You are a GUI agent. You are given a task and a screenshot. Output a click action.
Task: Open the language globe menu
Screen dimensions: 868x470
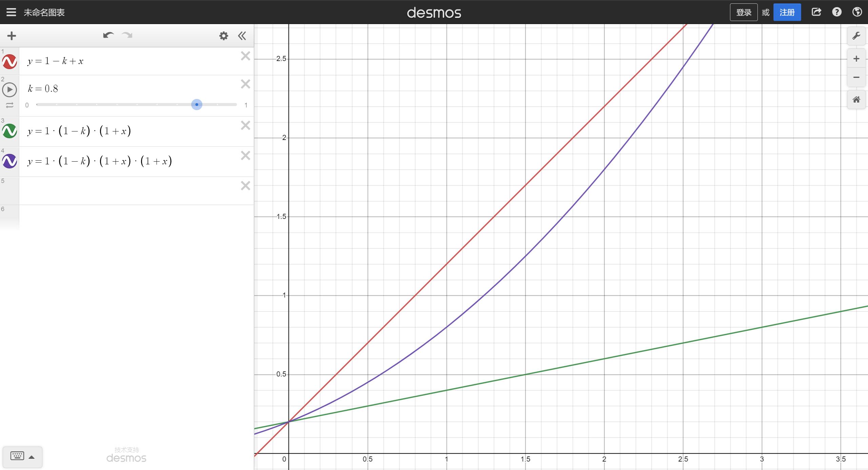[x=857, y=12]
